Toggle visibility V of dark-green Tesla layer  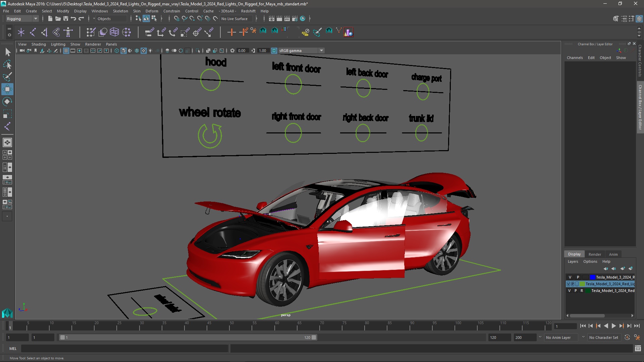pos(570,291)
